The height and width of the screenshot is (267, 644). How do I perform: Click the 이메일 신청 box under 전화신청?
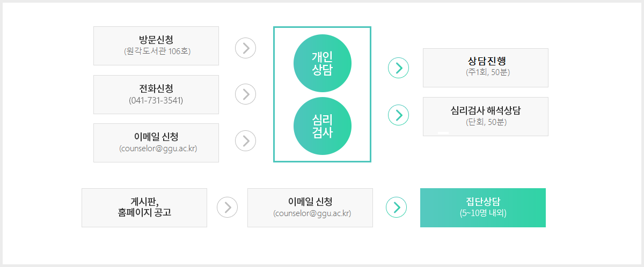[156, 143]
